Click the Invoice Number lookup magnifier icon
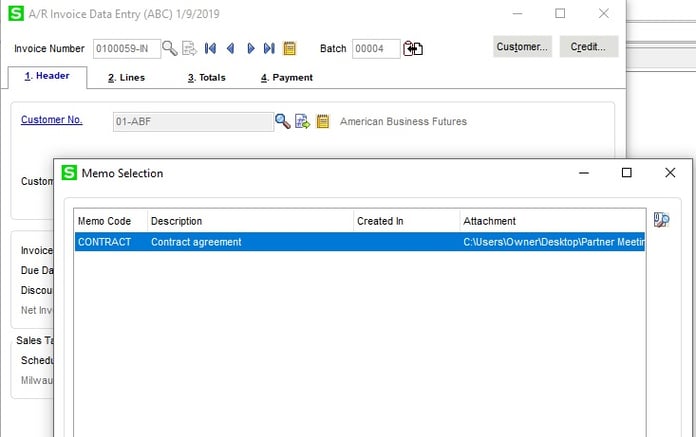Viewport: 696px width, 437px height. pos(170,48)
